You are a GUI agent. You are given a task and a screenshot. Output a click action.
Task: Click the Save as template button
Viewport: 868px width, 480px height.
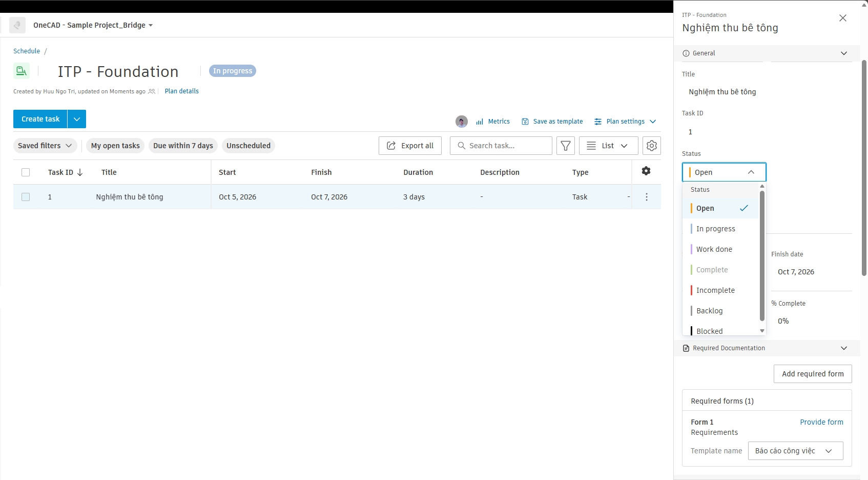[x=552, y=122]
